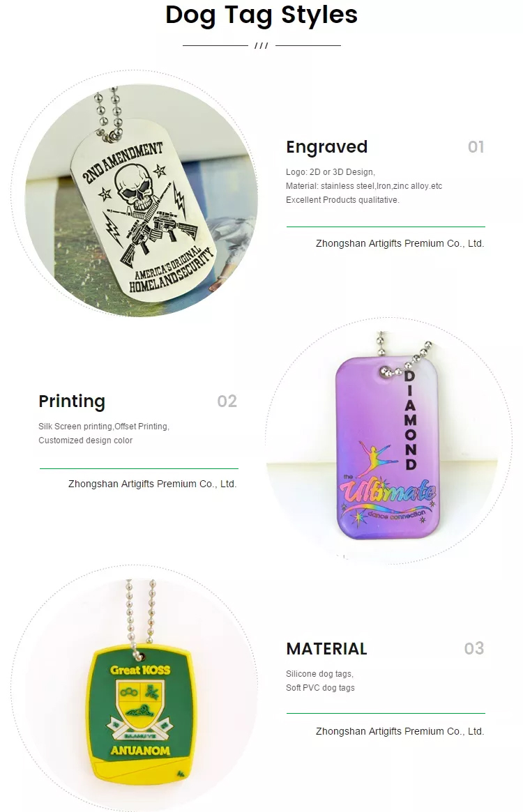Click the Soft PVC dog tags text
The width and height of the screenshot is (523, 812).
(x=320, y=688)
